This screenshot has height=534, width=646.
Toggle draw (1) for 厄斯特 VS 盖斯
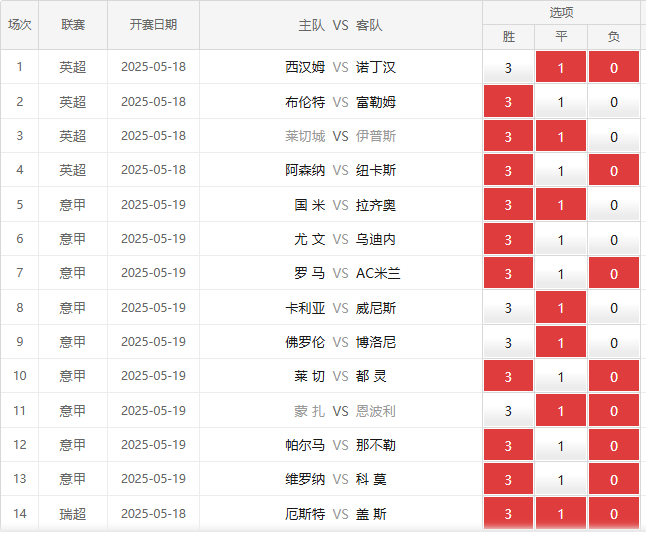click(x=561, y=513)
